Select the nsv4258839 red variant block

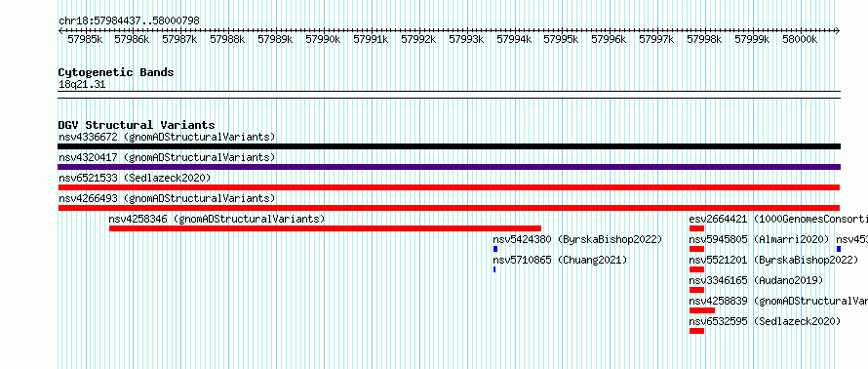click(702, 310)
